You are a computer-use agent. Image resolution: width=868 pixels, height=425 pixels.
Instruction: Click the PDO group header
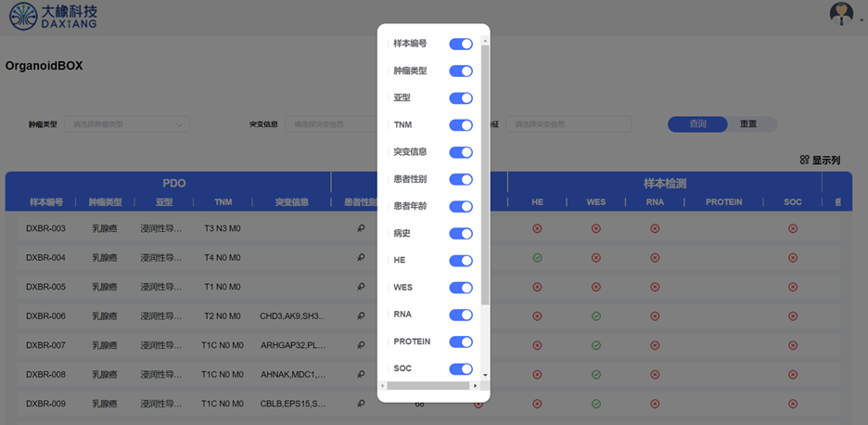coord(174,184)
